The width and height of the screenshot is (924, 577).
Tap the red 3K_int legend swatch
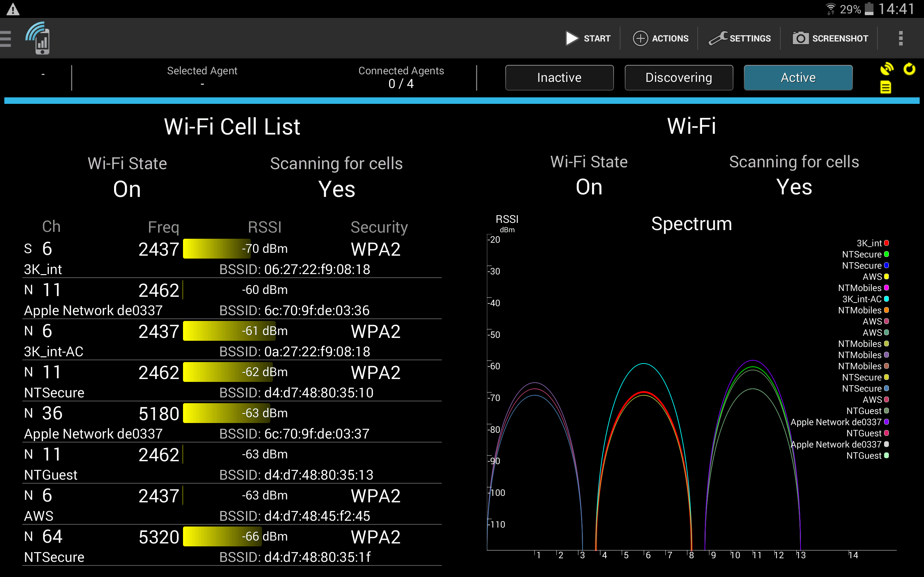pos(886,243)
